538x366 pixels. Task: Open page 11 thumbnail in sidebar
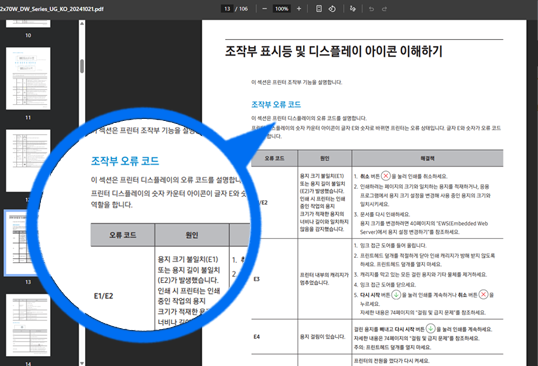point(28,79)
